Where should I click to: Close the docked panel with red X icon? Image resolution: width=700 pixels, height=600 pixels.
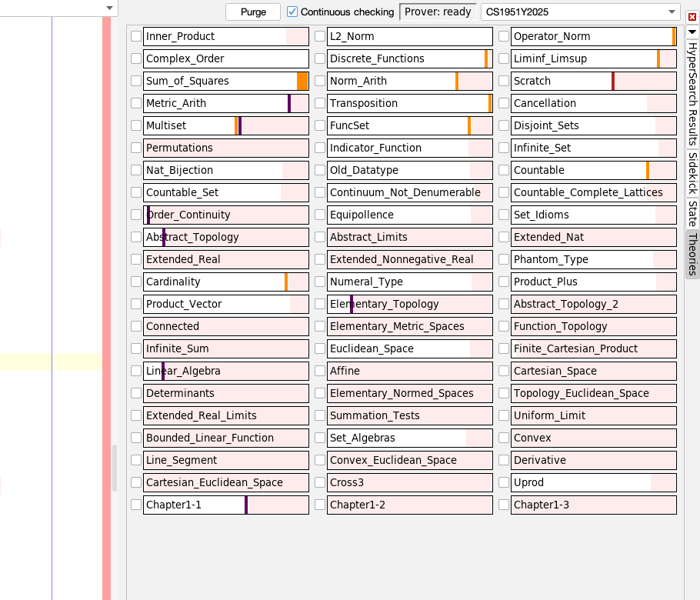[x=692, y=16]
